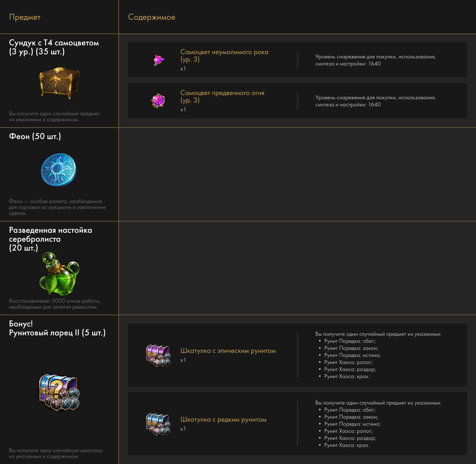The image size is (476, 464).
Task: Click the gear level 1640 requirement for doom gem
Action: coord(376,60)
